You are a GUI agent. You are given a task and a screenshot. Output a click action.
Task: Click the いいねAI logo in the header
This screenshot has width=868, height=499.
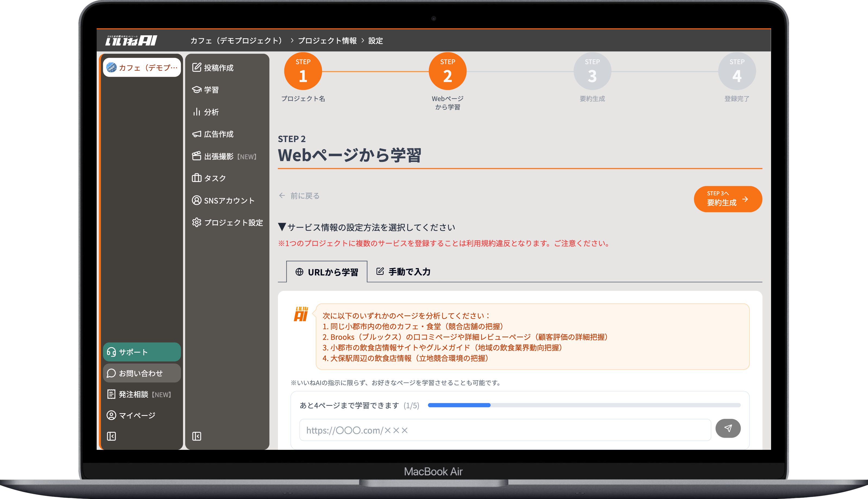tap(131, 40)
